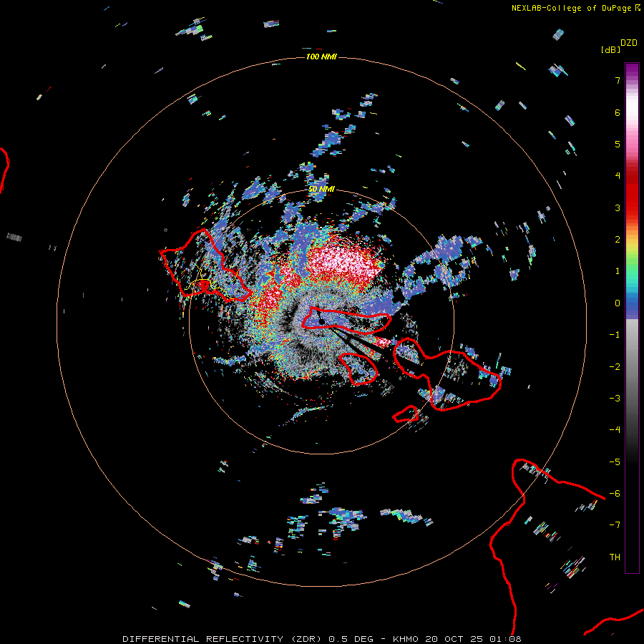This screenshot has width=644, height=644.
Task: Click the -1 value on the ZDR scale
Action: click(x=615, y=335)
